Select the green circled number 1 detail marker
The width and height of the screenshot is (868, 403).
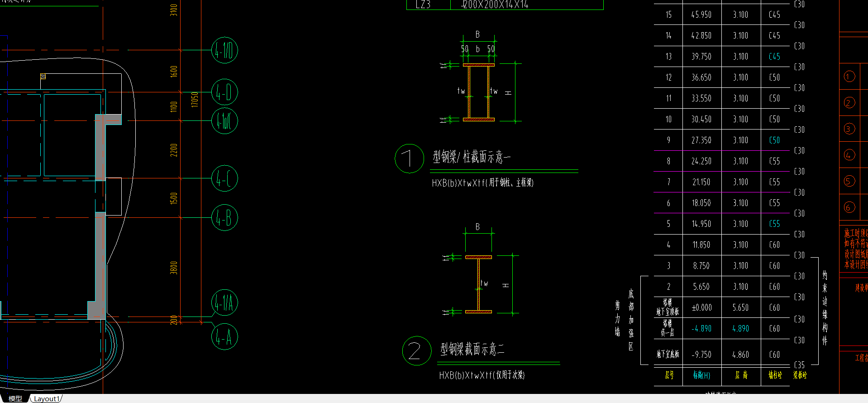409,158
